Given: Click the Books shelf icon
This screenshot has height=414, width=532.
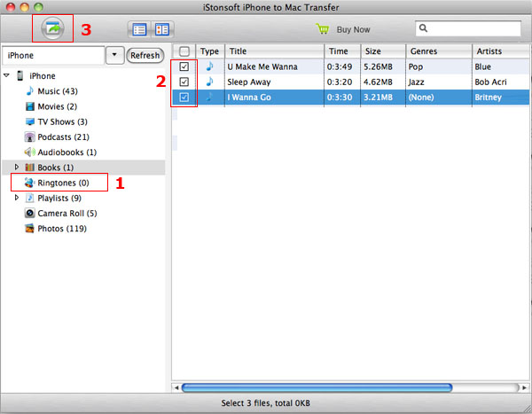Looking at the screenshot, I should pos(30,168).
